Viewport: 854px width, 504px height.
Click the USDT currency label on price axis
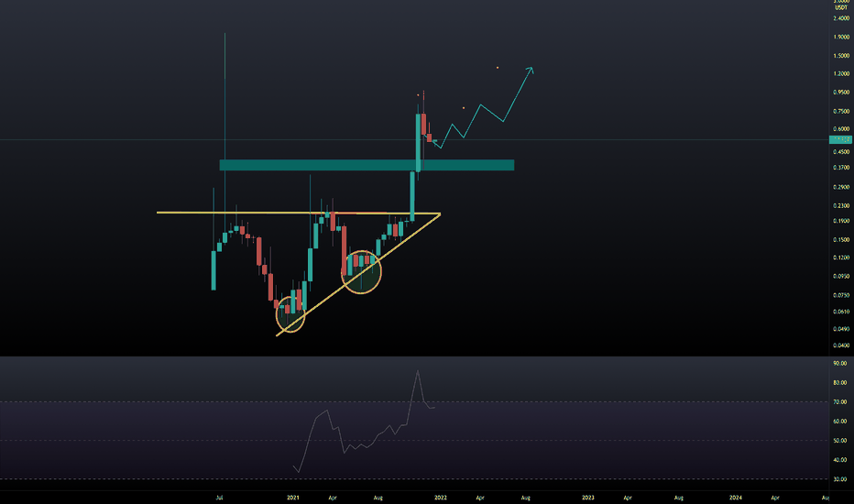point(841,7)
